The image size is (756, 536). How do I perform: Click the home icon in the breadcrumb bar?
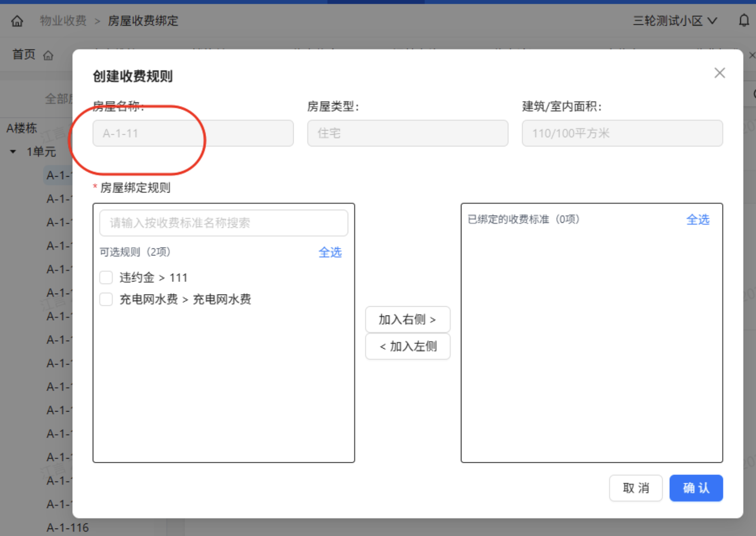[17, 21]
